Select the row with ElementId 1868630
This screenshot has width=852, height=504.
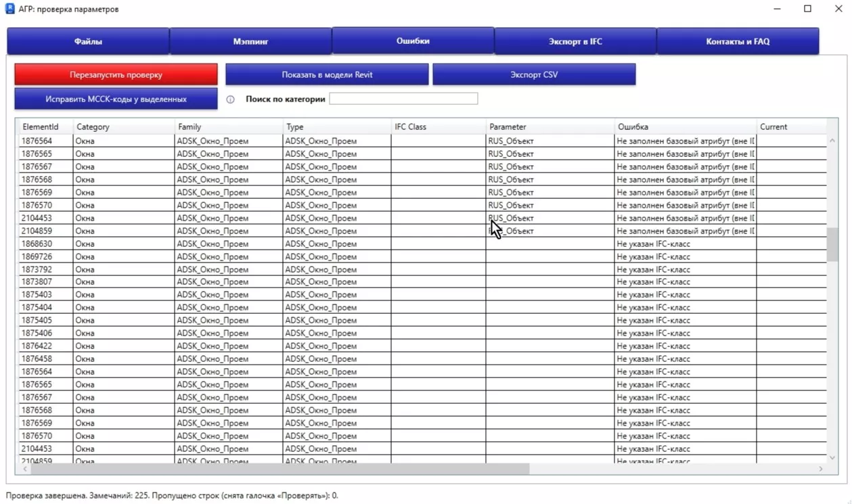pyautogui.click(x=423, y=244)
